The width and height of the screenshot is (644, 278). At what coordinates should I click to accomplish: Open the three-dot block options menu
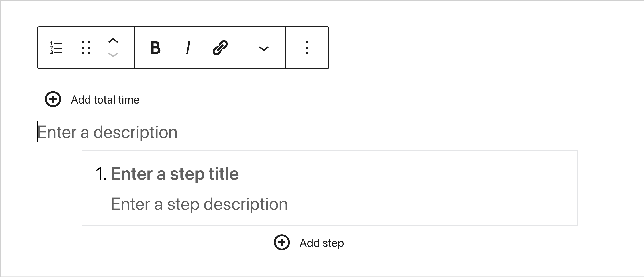tap(307, 48)
